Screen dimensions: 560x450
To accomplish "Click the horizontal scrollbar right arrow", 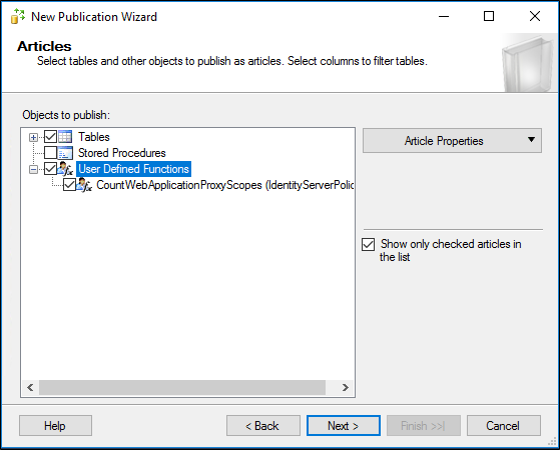I will tap(345, 388).
